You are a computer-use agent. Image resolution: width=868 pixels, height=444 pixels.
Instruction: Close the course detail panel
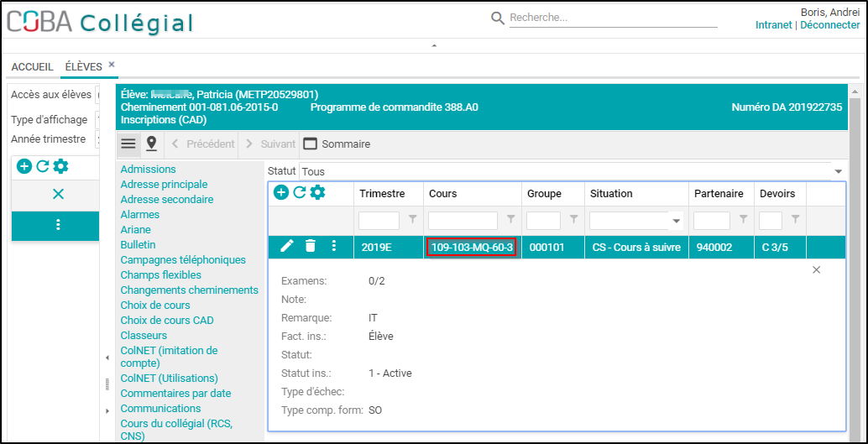pos(816,269)
